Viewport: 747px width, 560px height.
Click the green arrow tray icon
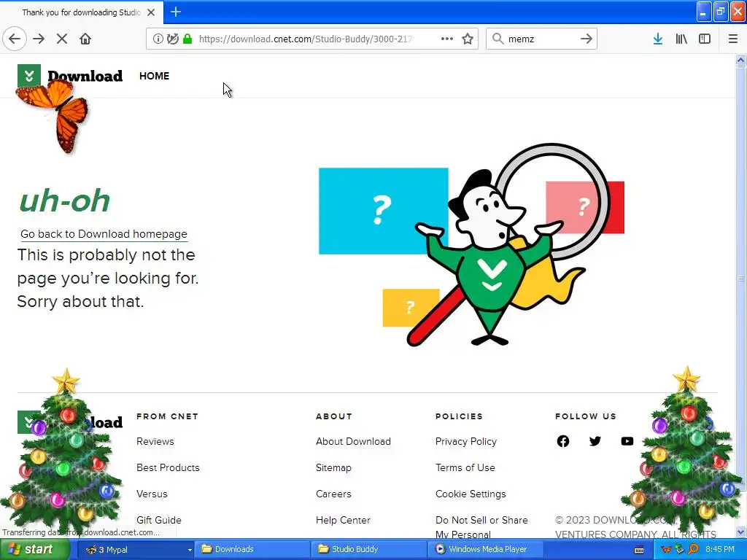[x=680, y=550]
